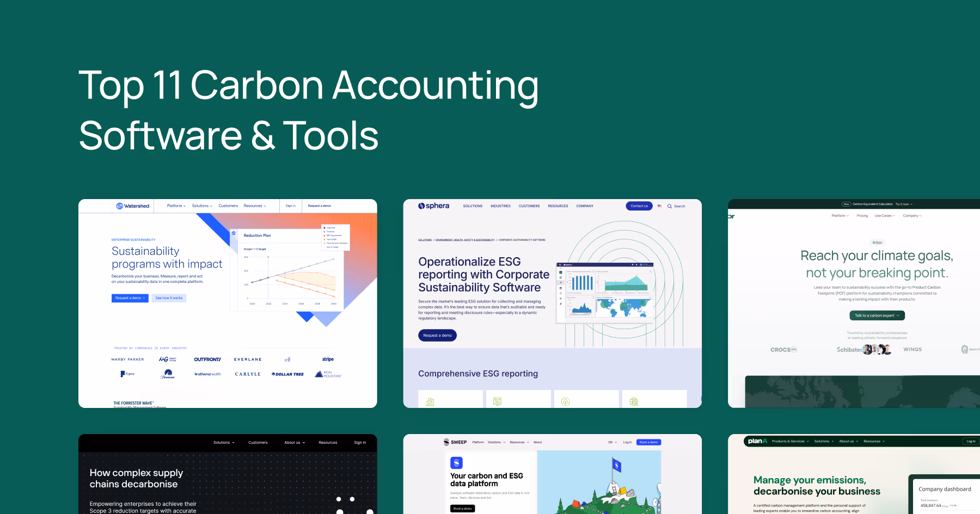This screenshot has height=514, width=980.
Task: Click the overlapping avatar photos on Arbor
Action: click(877, 350)
